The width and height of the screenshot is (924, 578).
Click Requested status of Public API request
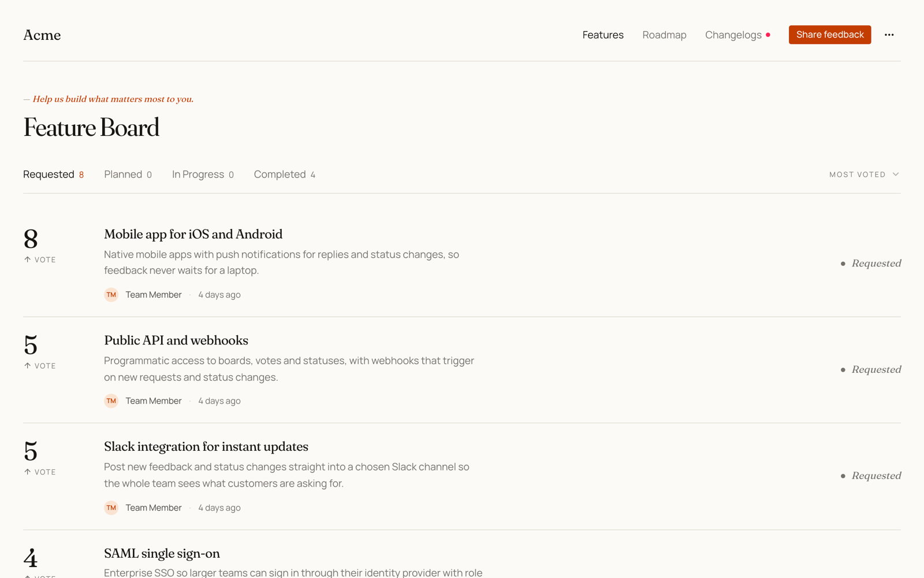pyautogui.click(x=871, y=370)
